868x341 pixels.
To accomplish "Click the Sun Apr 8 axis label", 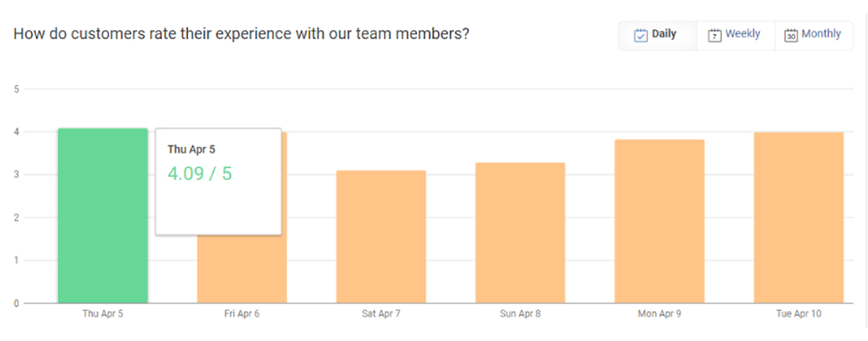I will click(520, 314).
